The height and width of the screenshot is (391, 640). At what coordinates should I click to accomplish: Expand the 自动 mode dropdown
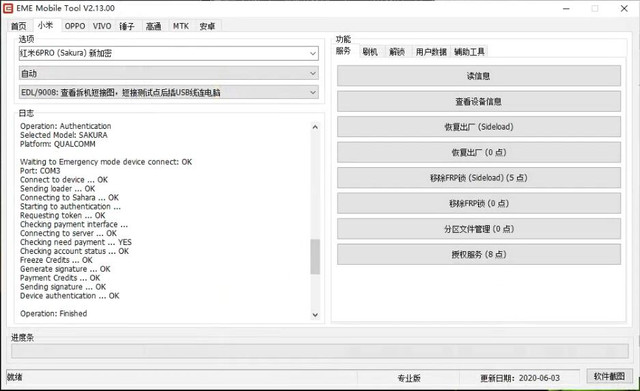(x=169, y=73)
